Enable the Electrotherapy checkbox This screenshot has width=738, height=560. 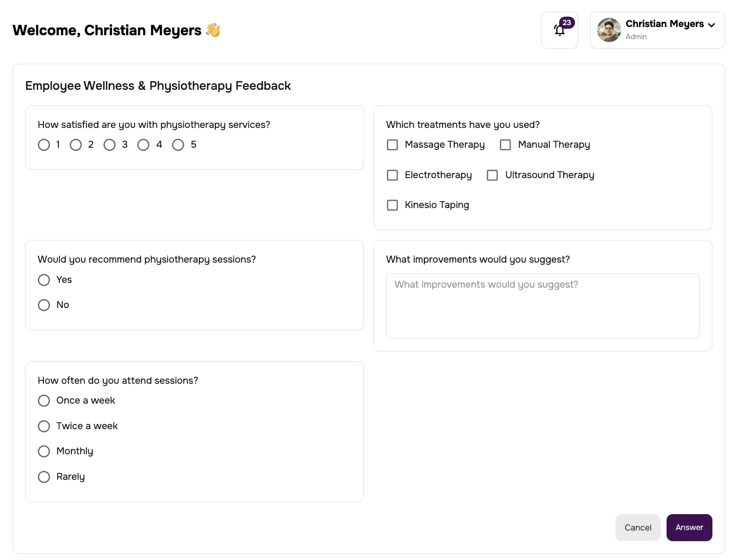392,175
